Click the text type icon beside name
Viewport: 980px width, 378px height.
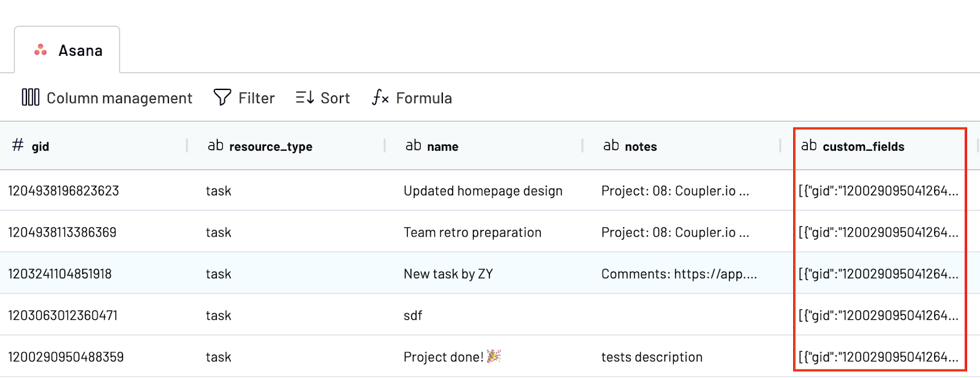point(413,145)
